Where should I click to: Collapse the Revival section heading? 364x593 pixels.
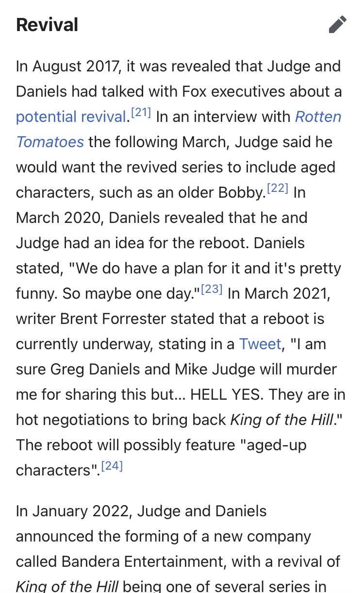pos(47,25)
